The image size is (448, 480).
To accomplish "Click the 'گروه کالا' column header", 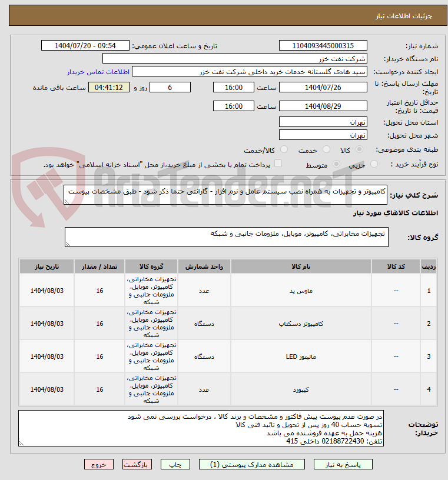I will pyautogui.click(x=151, y=266).
